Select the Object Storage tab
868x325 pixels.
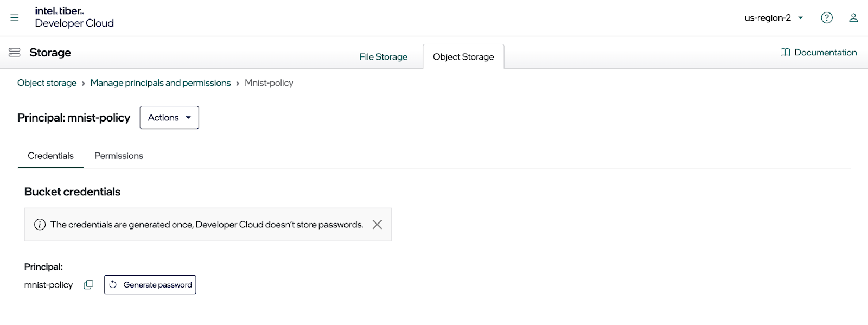click(x=463, y=57)
